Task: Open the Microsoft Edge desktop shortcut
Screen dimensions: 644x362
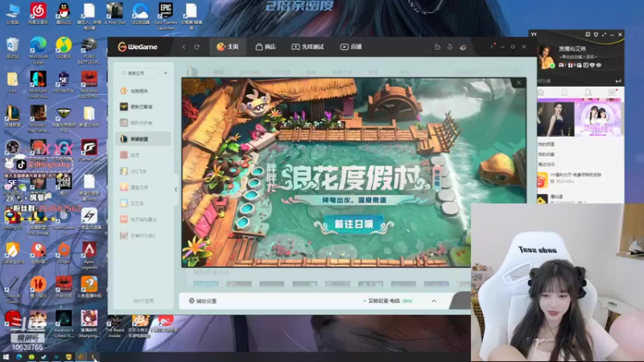Action: pos(38,51)
